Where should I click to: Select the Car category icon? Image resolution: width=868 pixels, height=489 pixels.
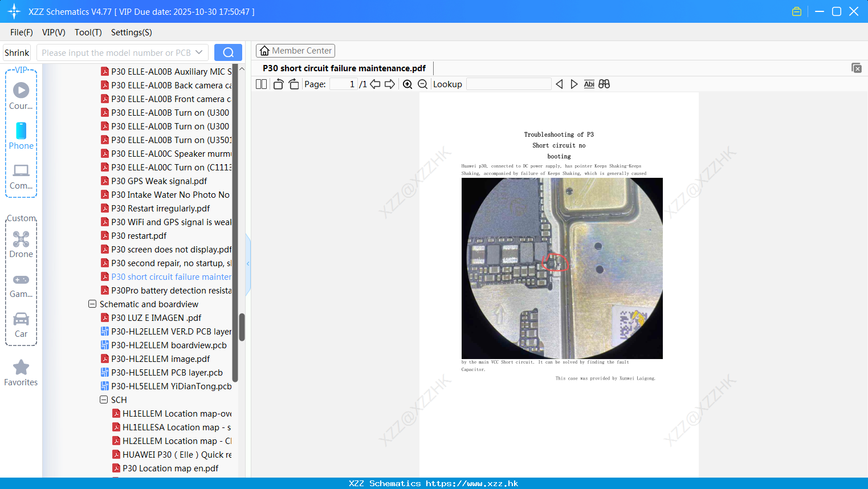[x=21, y=325]
